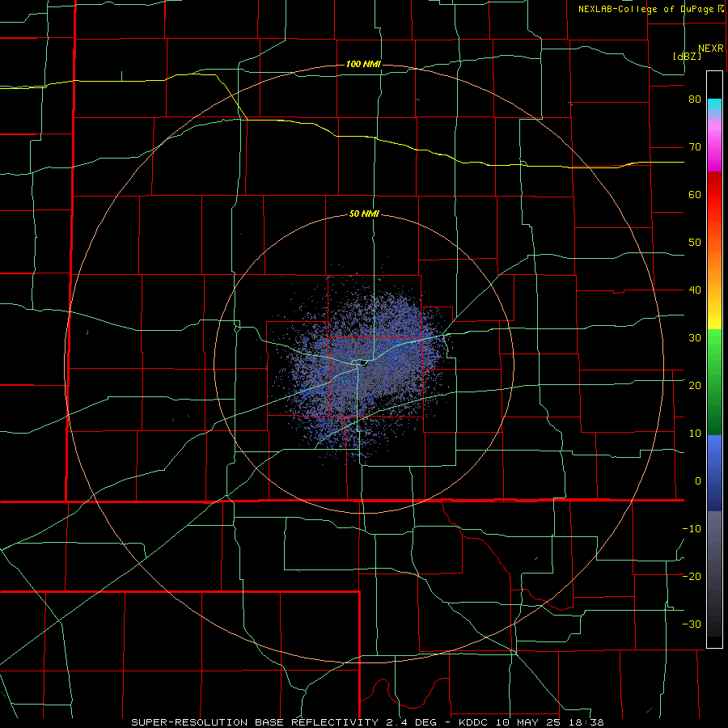Click the [dBZ] units label

pyautogui.click(x=687, y=56)
